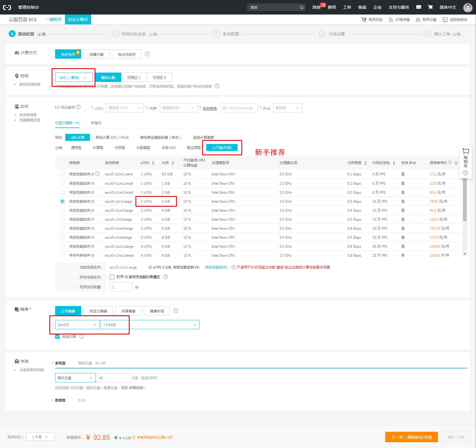Image resolution: width=476 pixels, height=448 pixels.
Task: Enable t5 实例无性能约束模式 checkbox
Action: pos(112,277)
